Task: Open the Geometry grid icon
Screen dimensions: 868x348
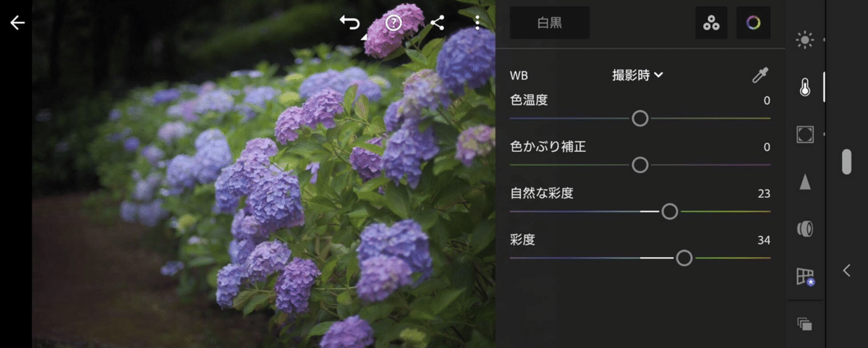Action: pyautogui.click(x=805, y=276)
